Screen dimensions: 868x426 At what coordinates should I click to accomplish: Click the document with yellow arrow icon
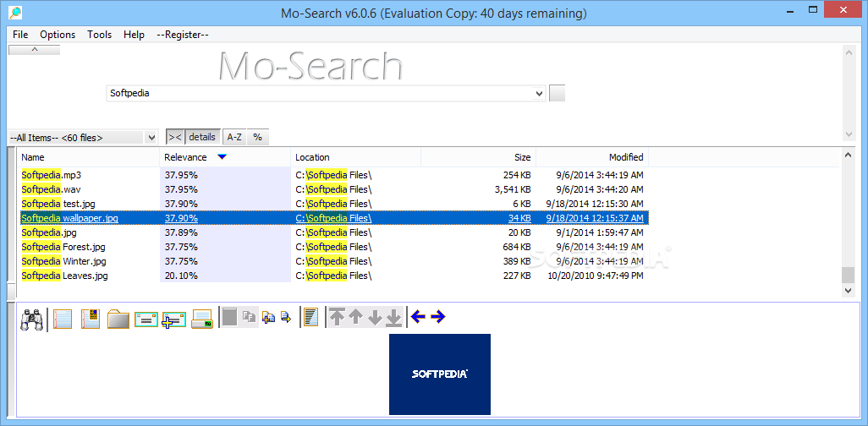coord(286,317)
